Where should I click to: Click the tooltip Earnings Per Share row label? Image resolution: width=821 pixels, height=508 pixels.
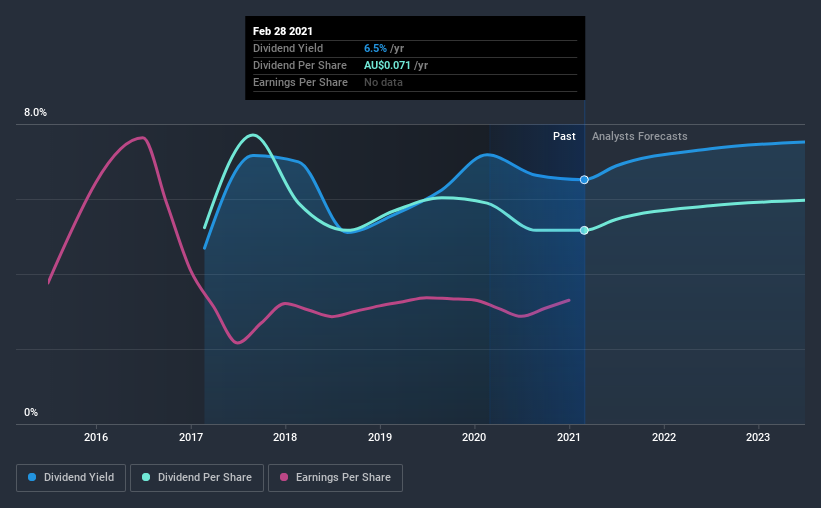click(x=300, y=82)
